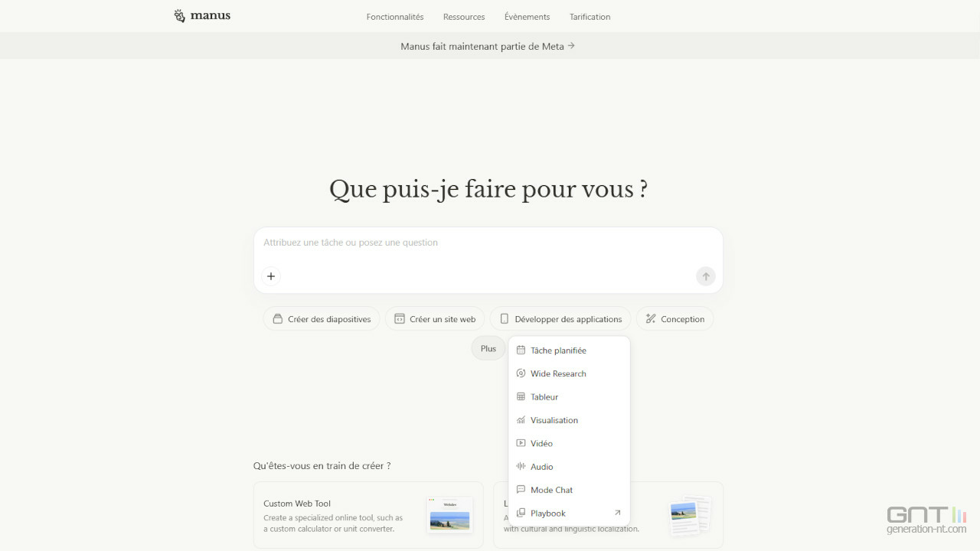The image size is (980, 551).
Task: Collapse the Plus dropdown menu
Action: 488,348
